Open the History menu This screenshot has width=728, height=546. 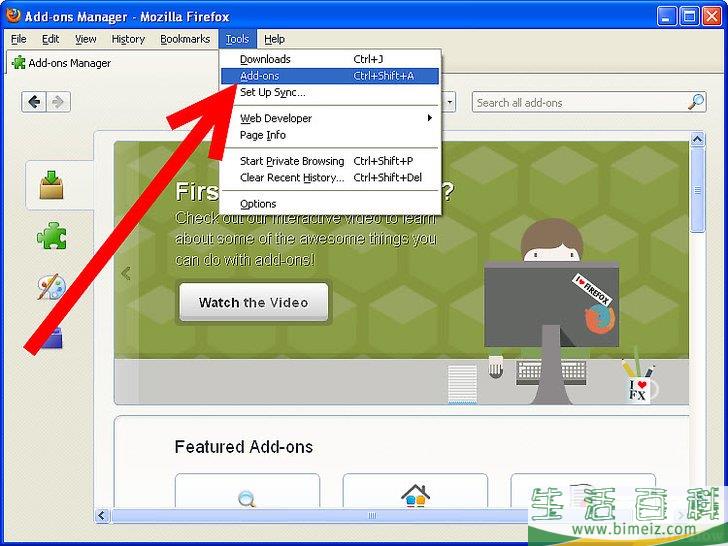[128, 39]
